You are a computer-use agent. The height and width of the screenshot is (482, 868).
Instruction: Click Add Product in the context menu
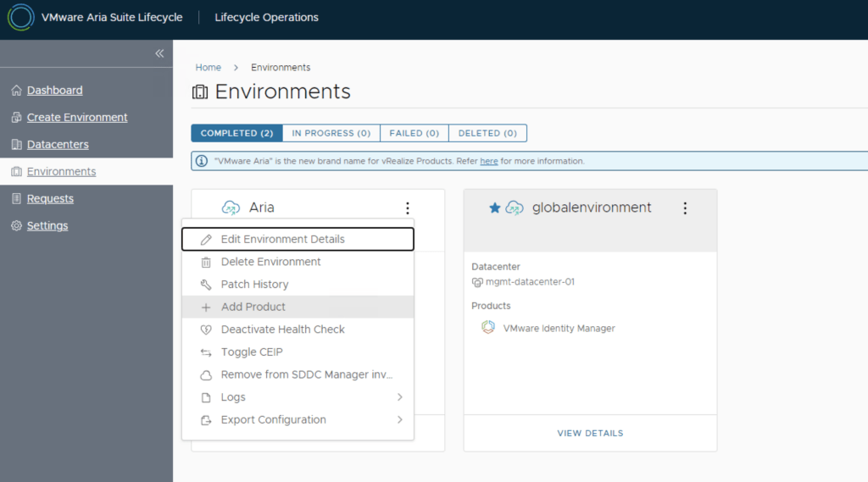[x=253, y=307]
